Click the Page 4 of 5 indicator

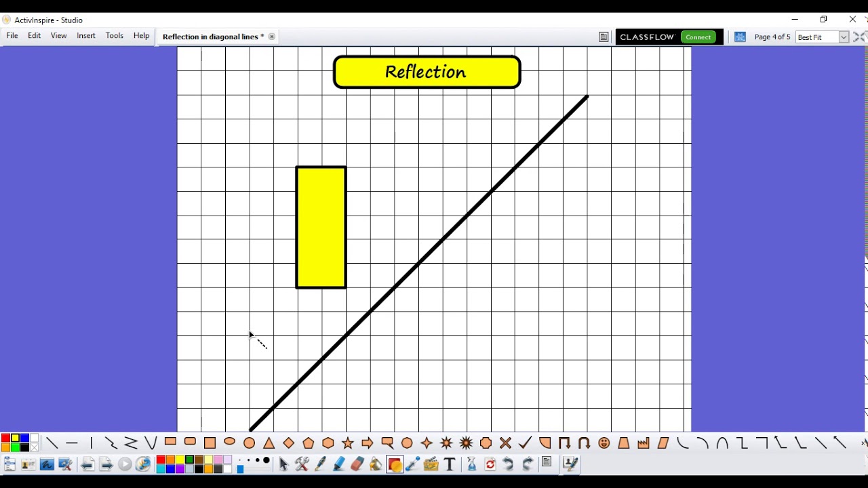pyautogui.click(x=772, y=37)
